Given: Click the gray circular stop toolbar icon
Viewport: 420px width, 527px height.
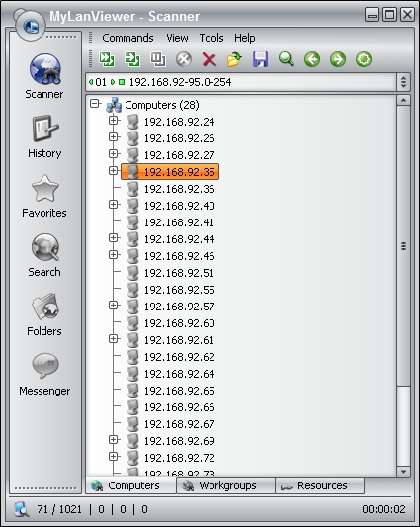Looking at the screenshot, I should 184,59.
